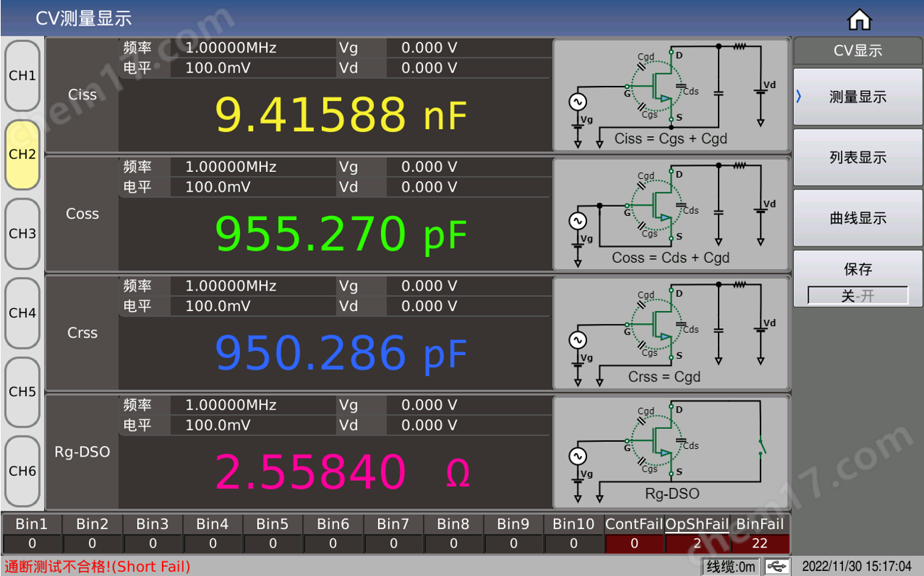Viewport: 924px width, 576px height.
Task: Select channel CH1
Action: [23, 76]
